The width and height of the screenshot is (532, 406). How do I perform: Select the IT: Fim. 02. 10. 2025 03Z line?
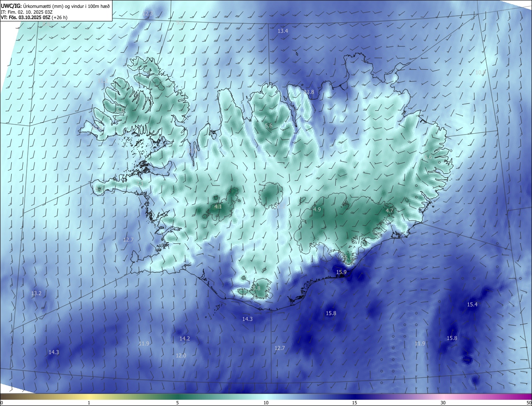pos(27,12)
